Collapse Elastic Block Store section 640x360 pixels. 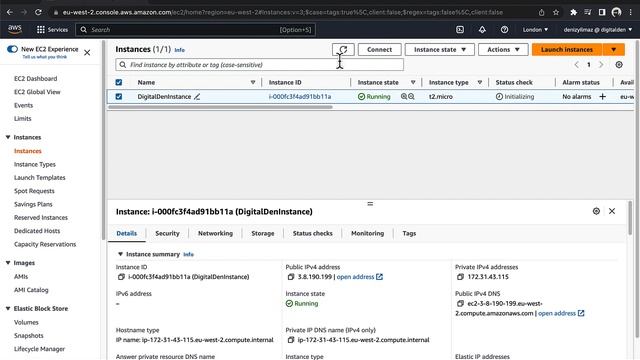[x=8, y=309]
